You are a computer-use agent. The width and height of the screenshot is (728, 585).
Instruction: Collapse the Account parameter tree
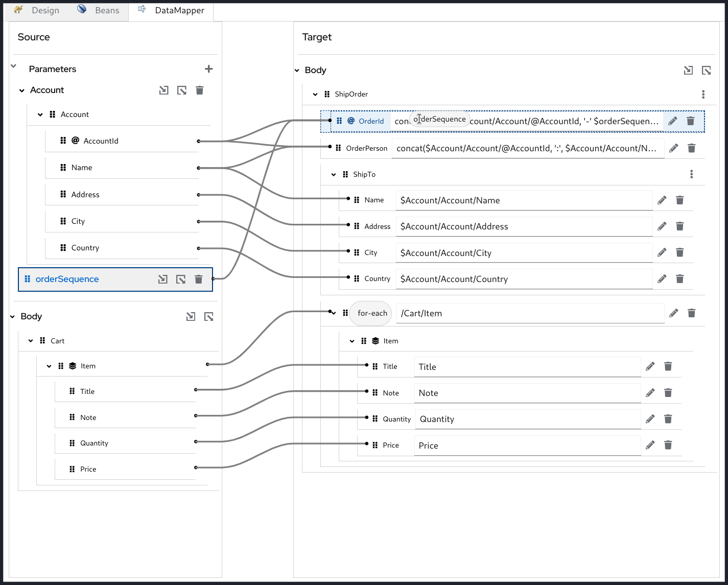pos(21,90)
